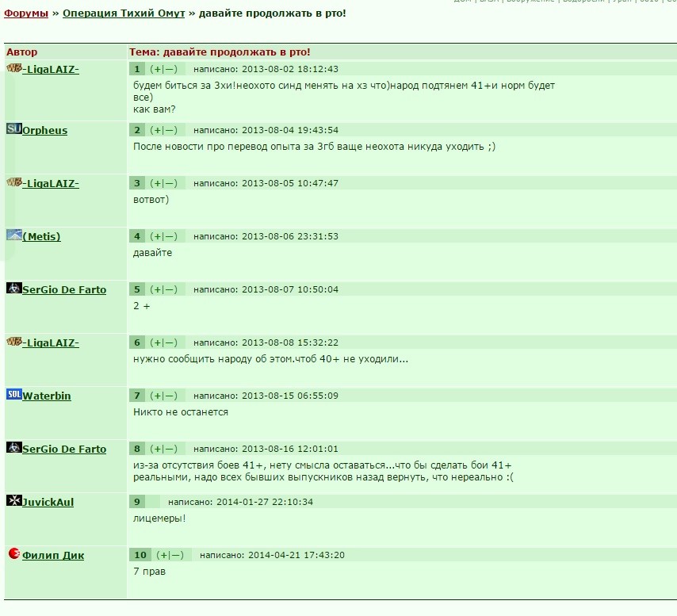Open -LigaLAIZ- profile from post 1
This screenshot has width=677, height=616.
click(x=51, y=70)
